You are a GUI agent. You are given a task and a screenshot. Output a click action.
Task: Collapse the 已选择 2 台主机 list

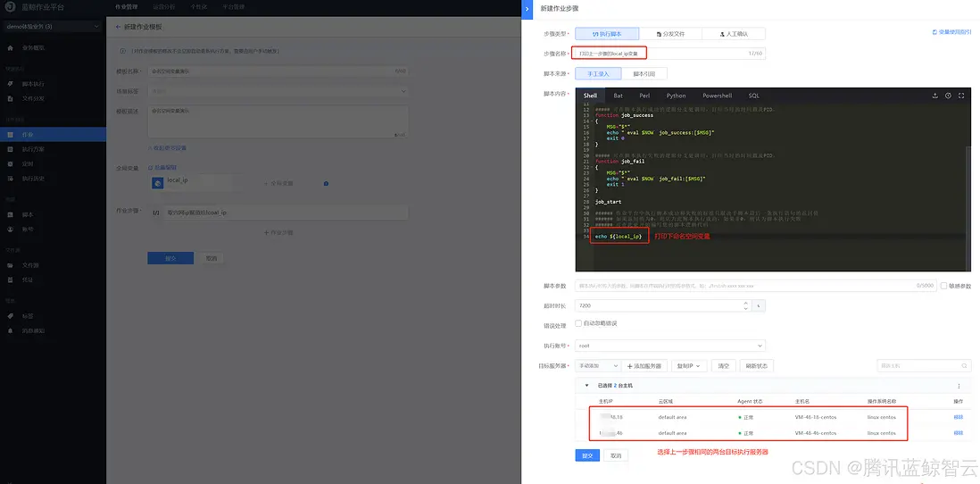click(587, 386)
